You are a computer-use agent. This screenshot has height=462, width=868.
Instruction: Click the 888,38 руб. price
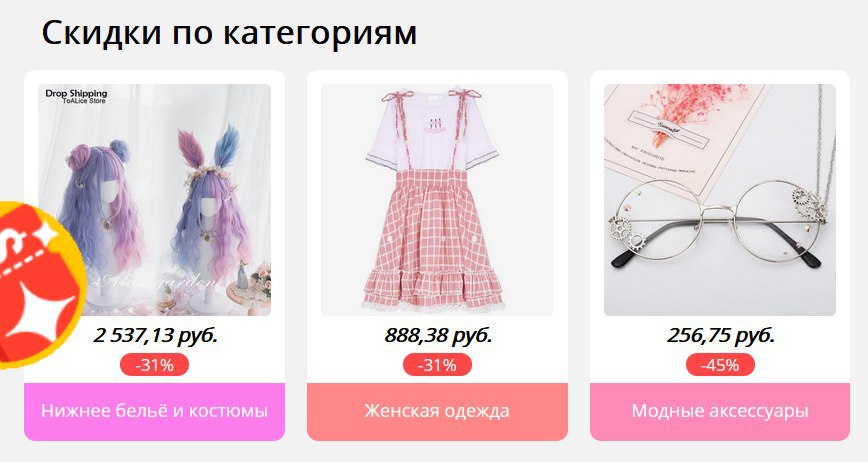pos(438,336)
